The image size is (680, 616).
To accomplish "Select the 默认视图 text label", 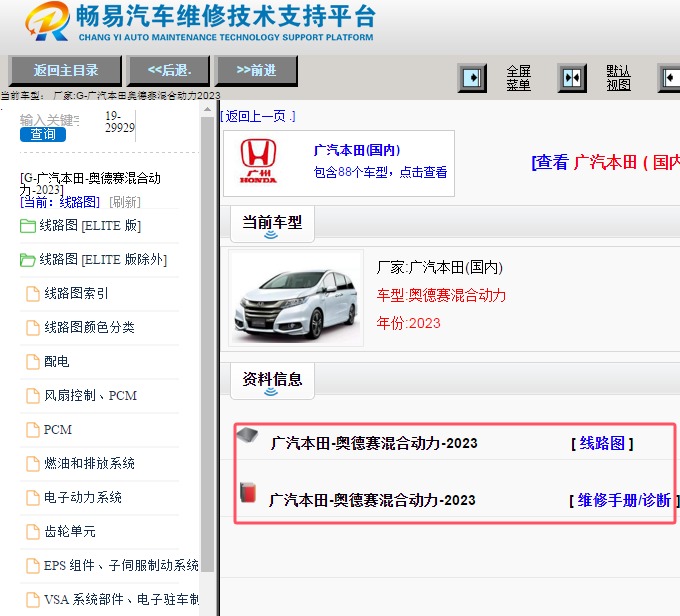I will click(618, 78).
